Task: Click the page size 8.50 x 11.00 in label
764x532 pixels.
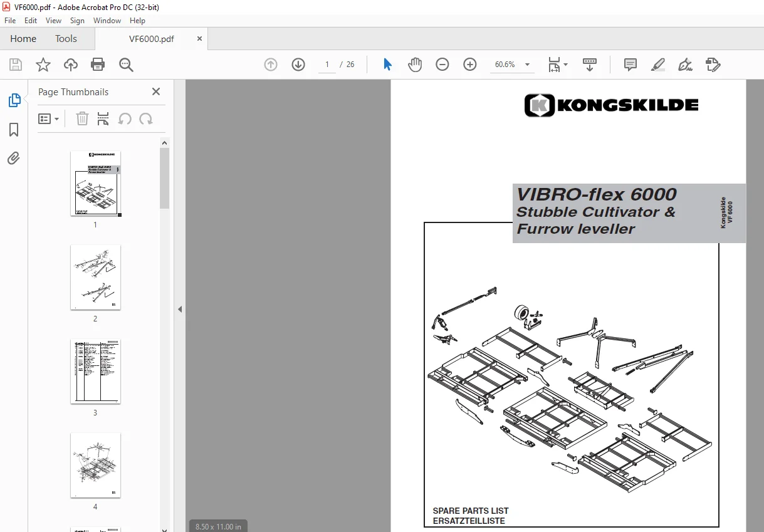Action: [218, 526]
